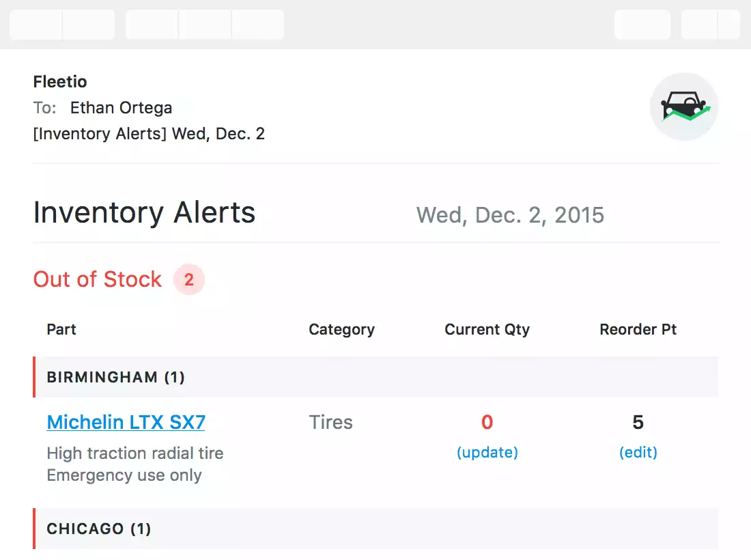The image size is (751, 560).
Task: Sort by the Part column header
Action: pyautogui.click(x=61, y=329)
